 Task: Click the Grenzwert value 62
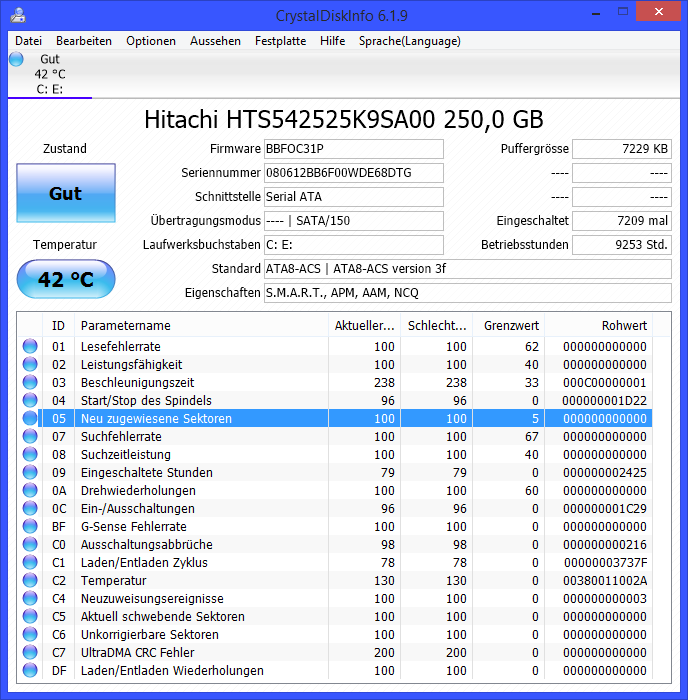[x=532, y=346]
